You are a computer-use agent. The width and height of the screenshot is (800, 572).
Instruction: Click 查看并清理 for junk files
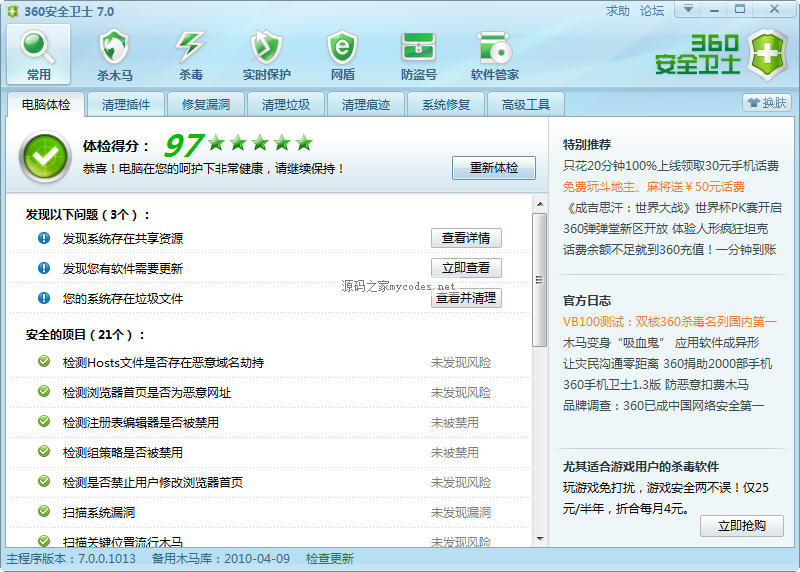466,298
